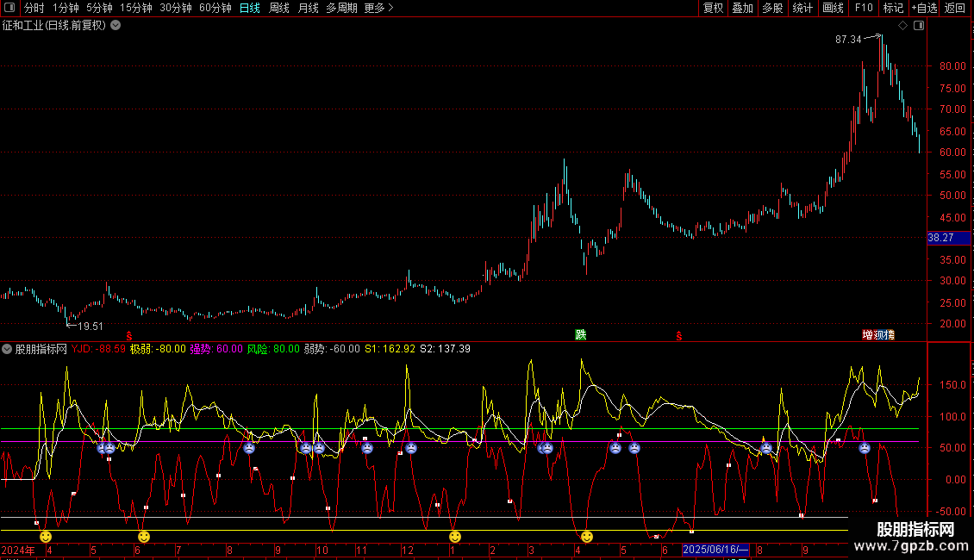This screenshot has height=560, width=974.
Task: Click the 80.00 price axis label
Action: coord(952,66)
